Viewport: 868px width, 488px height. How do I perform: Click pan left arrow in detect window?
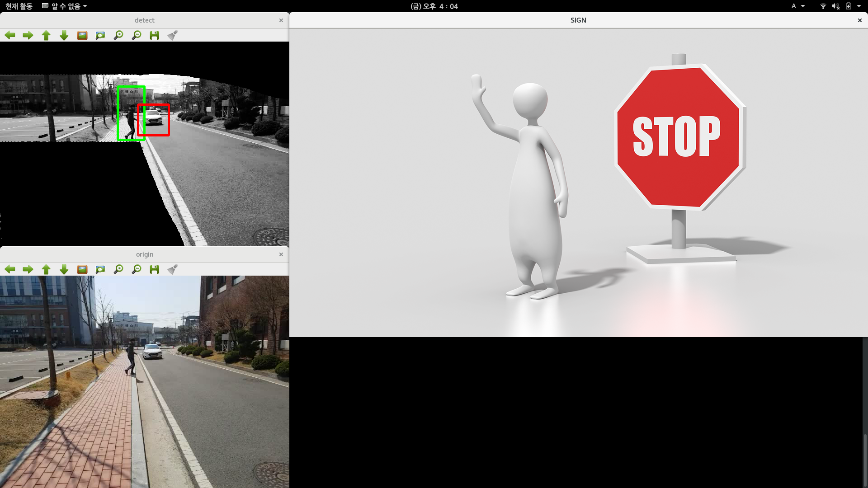[x=10, y=35]
